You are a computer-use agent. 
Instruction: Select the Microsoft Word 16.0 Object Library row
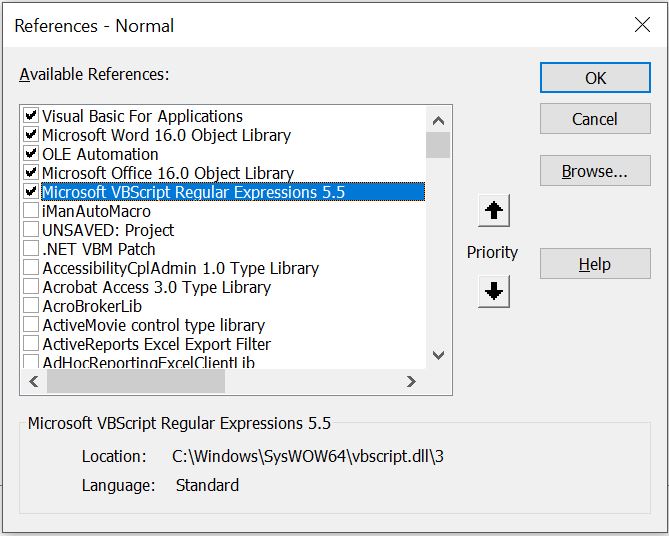click(166, 135)
